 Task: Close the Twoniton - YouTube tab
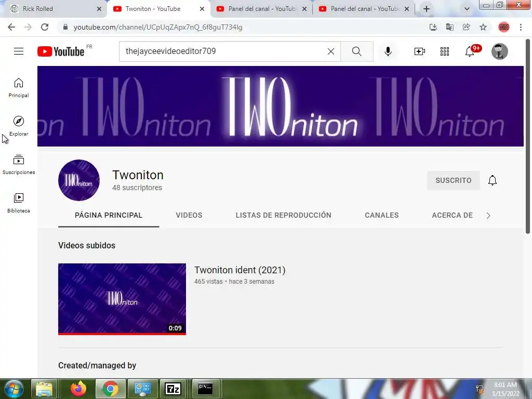click(202, 9)
